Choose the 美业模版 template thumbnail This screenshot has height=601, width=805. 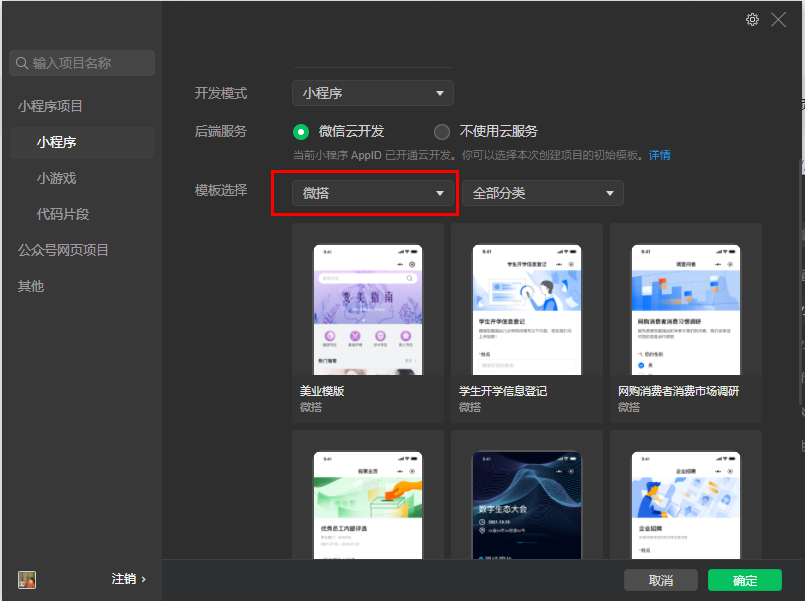click(x=368, y=310)
